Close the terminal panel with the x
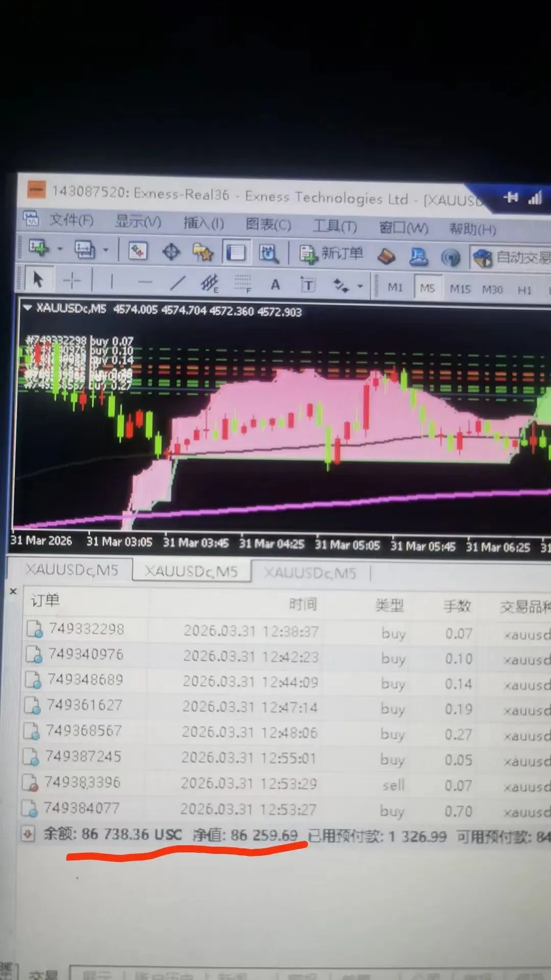Image resolution: width=551 pixels, height=980 pixels. pos(14,591)
